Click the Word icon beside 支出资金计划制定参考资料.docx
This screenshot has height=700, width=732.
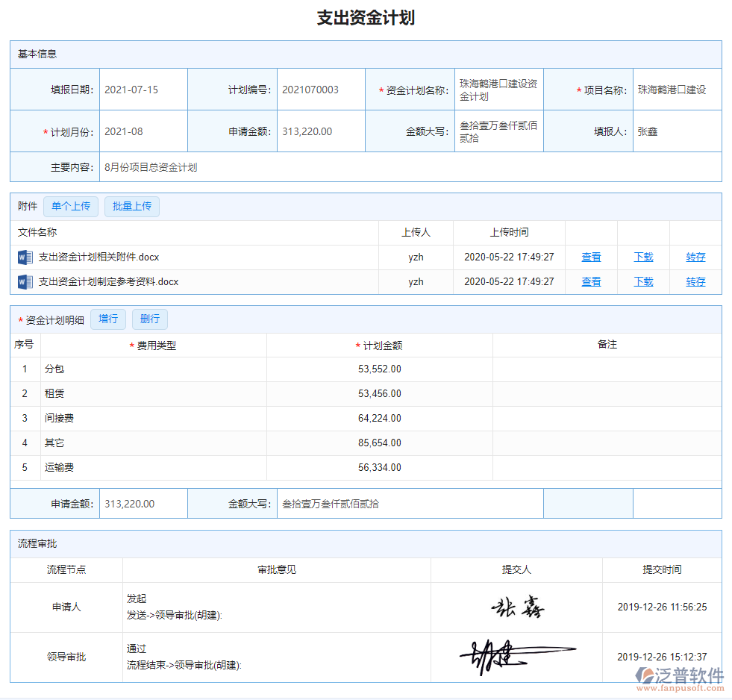coord(22,281)
